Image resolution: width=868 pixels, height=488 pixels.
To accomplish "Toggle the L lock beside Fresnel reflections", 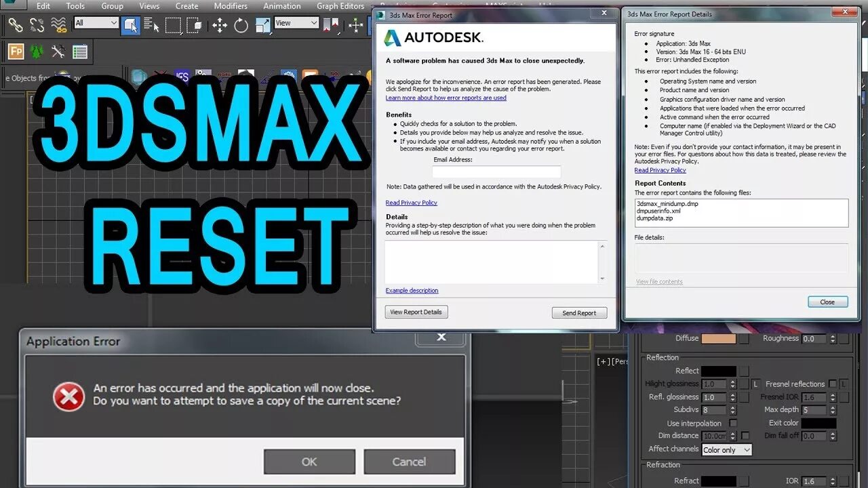I will 844,384.
